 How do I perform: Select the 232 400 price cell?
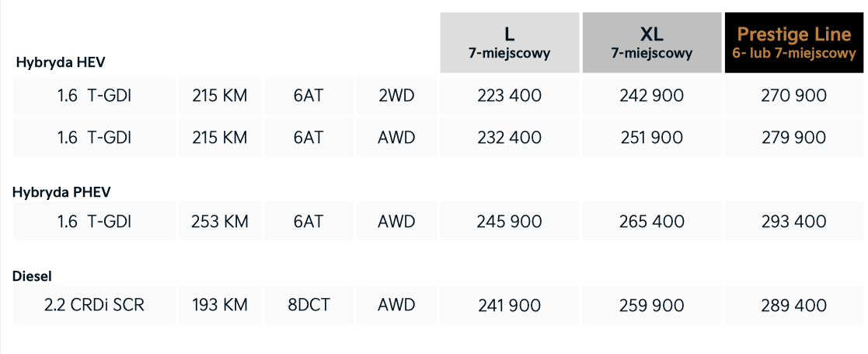(x=509, y=138)
